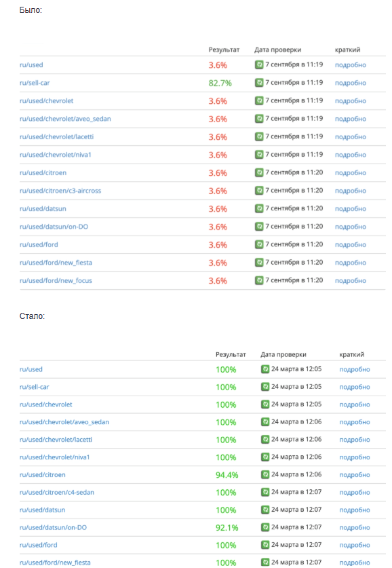The width and height of the screenshot is (392, 568).
Task: Select the Было: heading
Action: (x=31, y=10)
